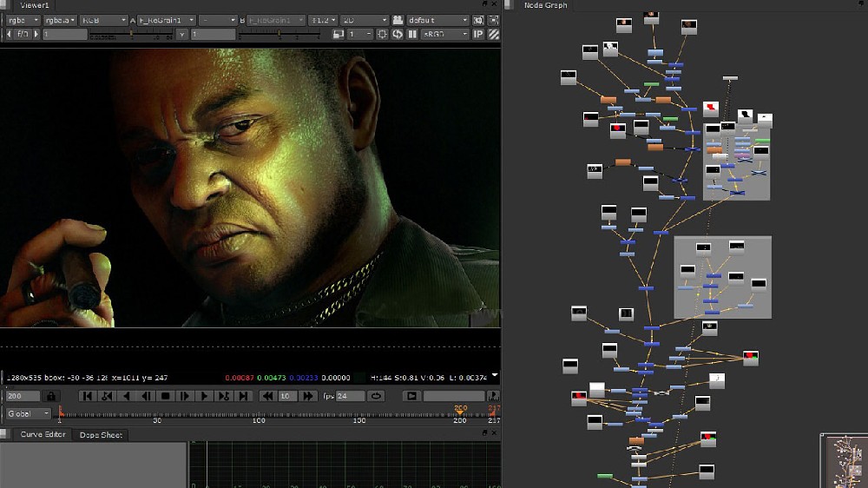Image resolution: width=868 pixels, height=488 pixels.
Task: Select the Curve Editor tab
Action: [43, 435]
